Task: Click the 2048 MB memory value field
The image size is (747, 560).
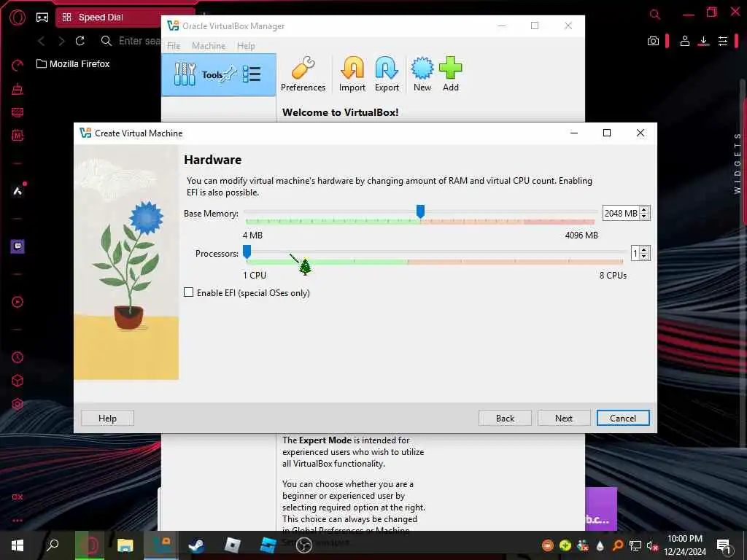Action: coord(622,214)
